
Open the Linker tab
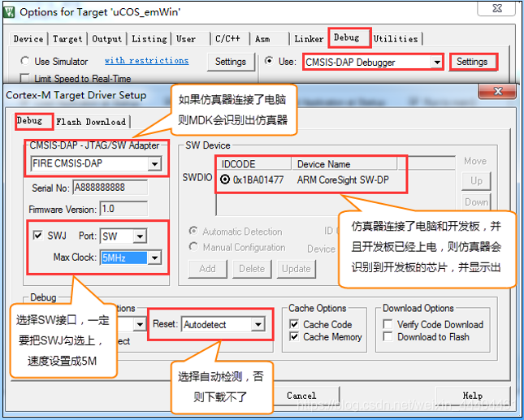coord(309,39)
